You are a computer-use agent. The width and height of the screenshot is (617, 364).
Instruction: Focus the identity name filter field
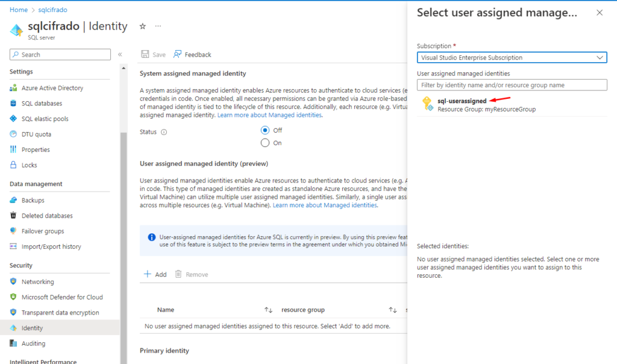click(512, 85)
